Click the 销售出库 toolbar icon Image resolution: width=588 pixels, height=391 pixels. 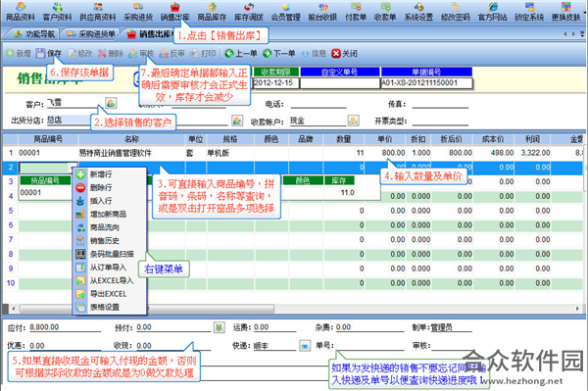pyautogui.click(x=174, y=11)
